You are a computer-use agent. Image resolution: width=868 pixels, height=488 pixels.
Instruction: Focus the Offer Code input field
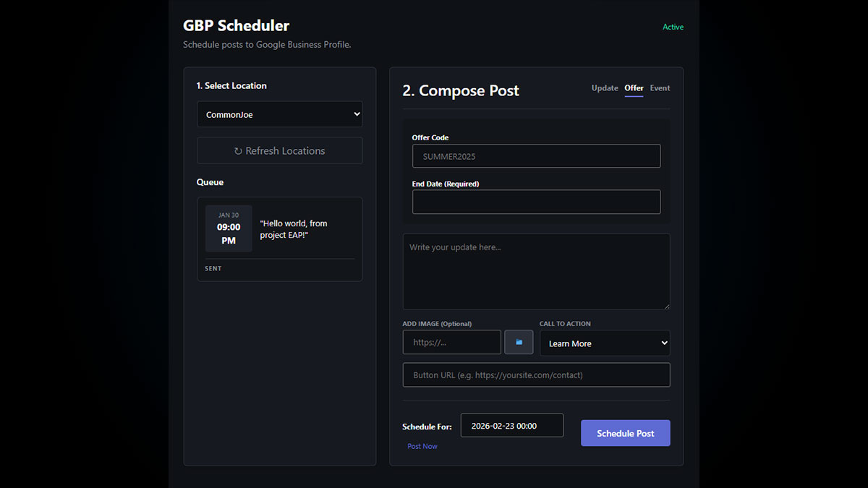pyautogui.click(x=536, y=156)
